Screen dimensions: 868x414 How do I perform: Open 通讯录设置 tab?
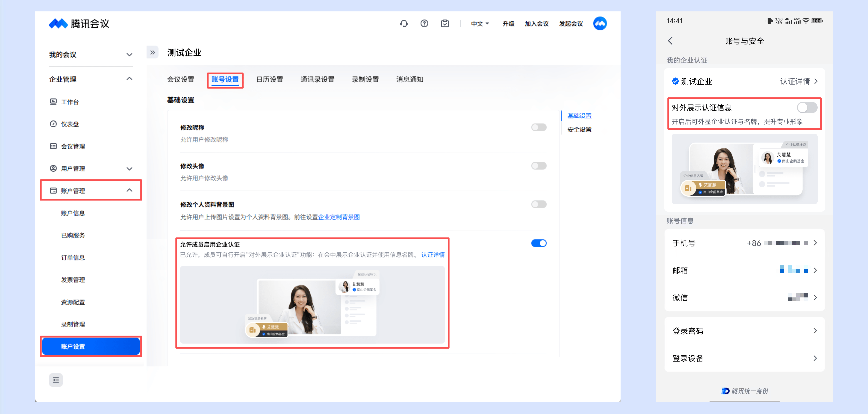(317, 80)
